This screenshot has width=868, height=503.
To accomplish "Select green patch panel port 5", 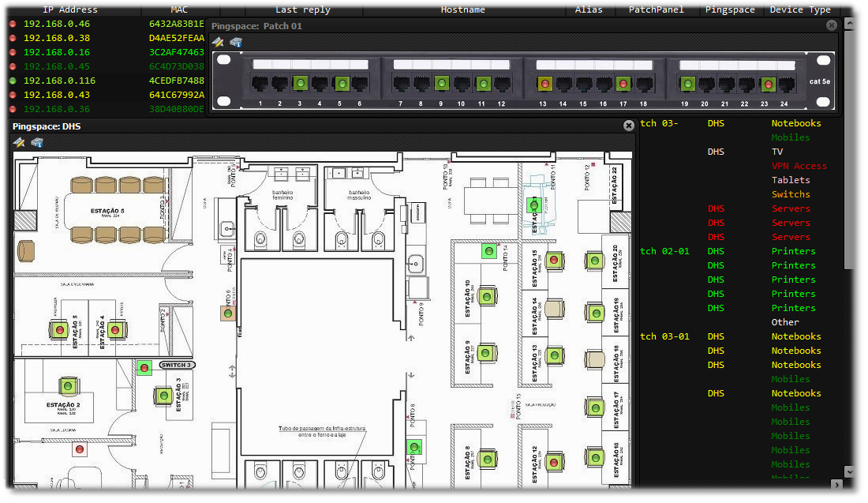I will (342, 84).
